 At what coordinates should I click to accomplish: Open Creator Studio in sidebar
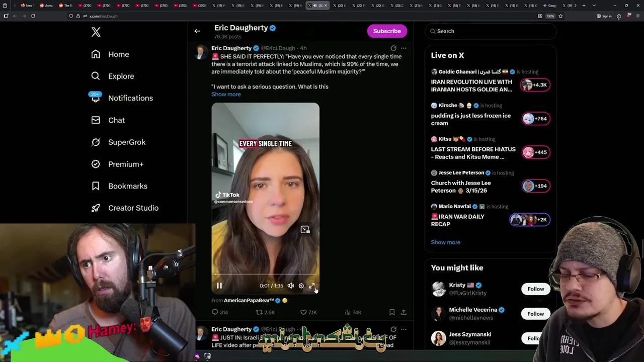(125, 208)
